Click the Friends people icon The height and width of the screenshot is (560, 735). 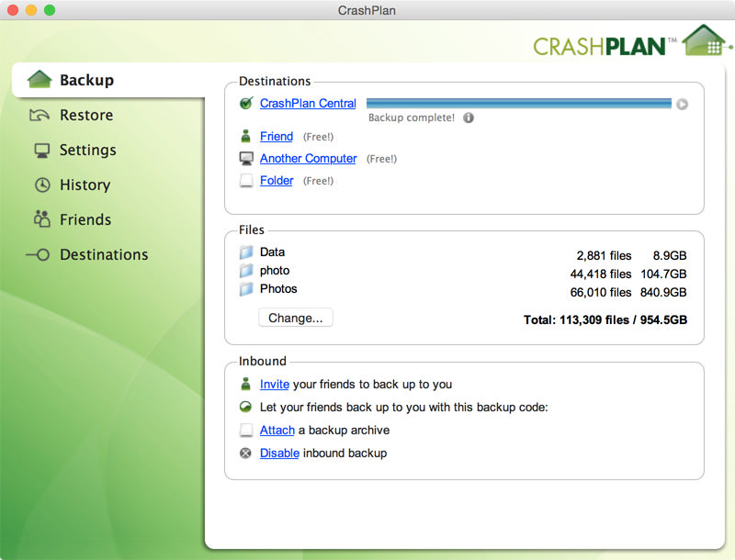(41, 218)
